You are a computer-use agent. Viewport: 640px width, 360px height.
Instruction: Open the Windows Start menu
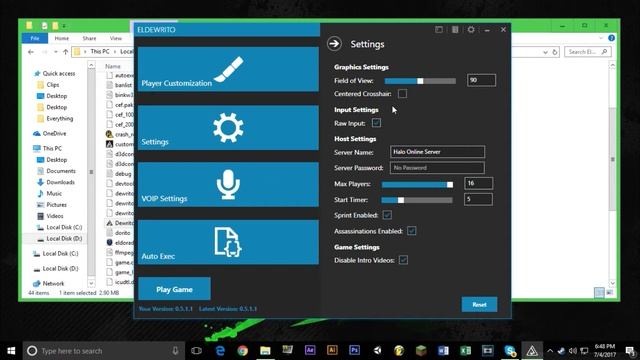point(11,351)
